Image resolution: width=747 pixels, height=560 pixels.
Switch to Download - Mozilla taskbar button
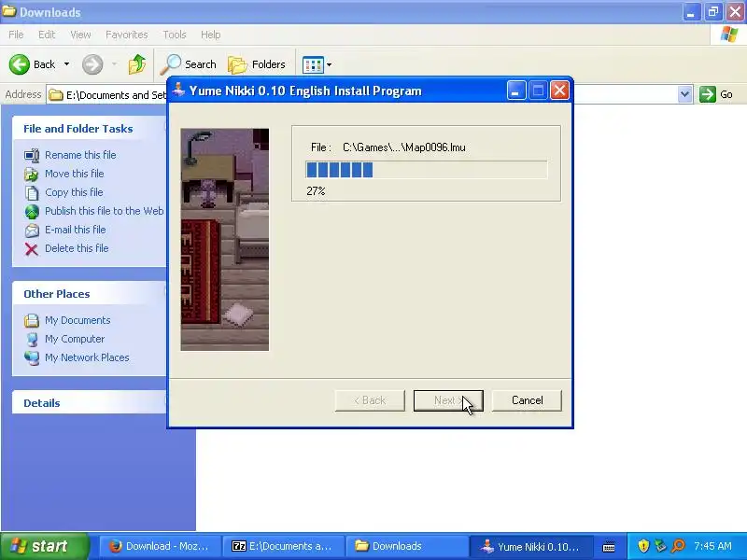click(160, 546)
